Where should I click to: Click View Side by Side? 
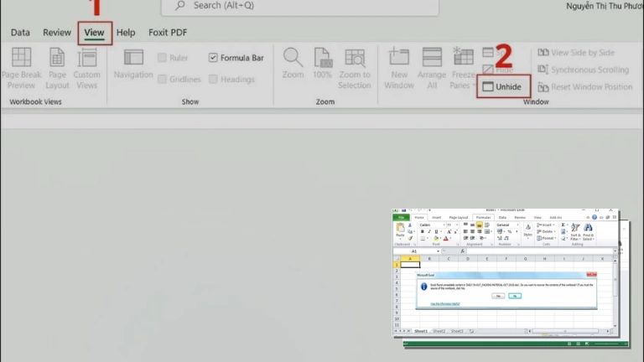tap(576, 53)
